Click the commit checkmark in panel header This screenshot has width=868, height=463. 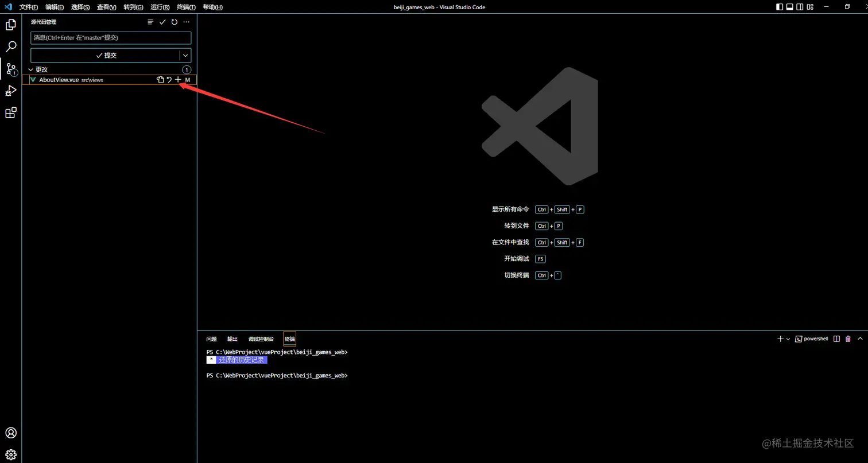point(162,22)
